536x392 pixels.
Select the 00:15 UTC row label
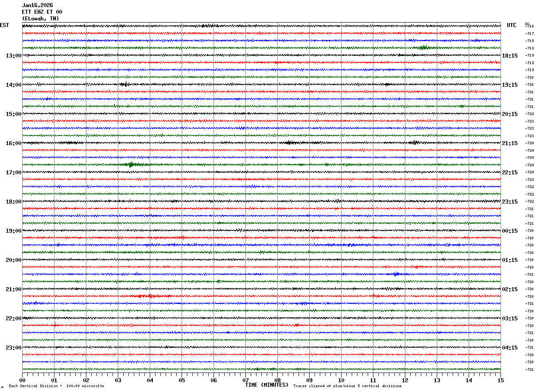pyautogui.click(x=510, y=231)
